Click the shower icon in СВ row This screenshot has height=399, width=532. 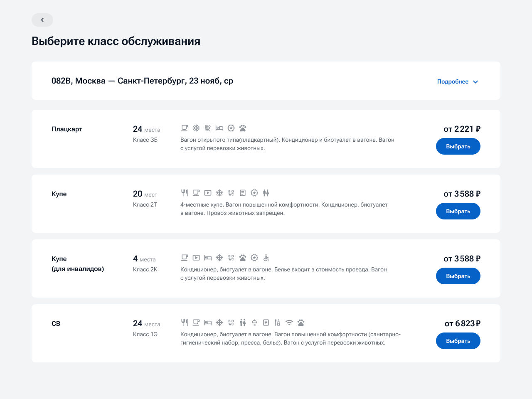click(254, 323)
